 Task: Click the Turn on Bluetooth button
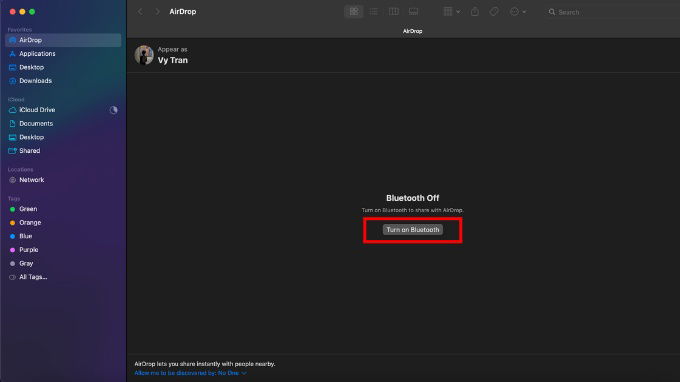coord(412,229)
